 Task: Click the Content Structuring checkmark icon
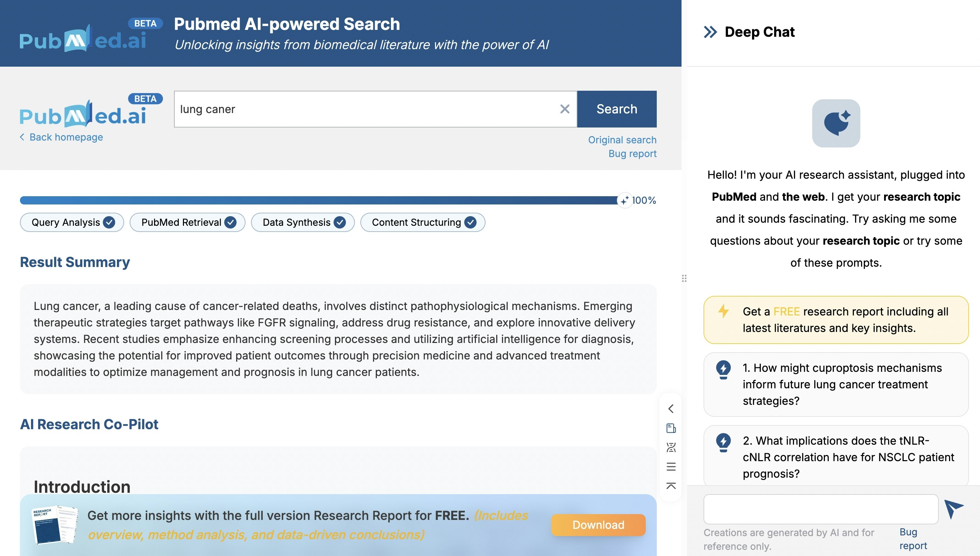point(470,222)
